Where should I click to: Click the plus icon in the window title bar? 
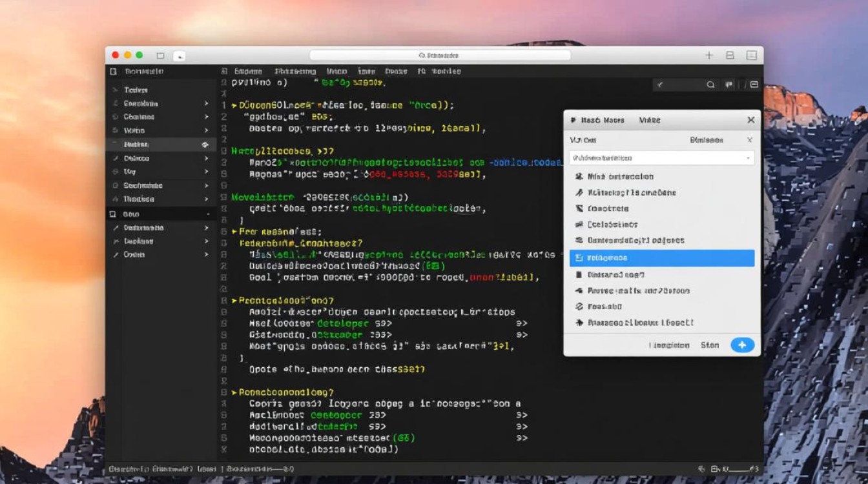click(708, 55)
